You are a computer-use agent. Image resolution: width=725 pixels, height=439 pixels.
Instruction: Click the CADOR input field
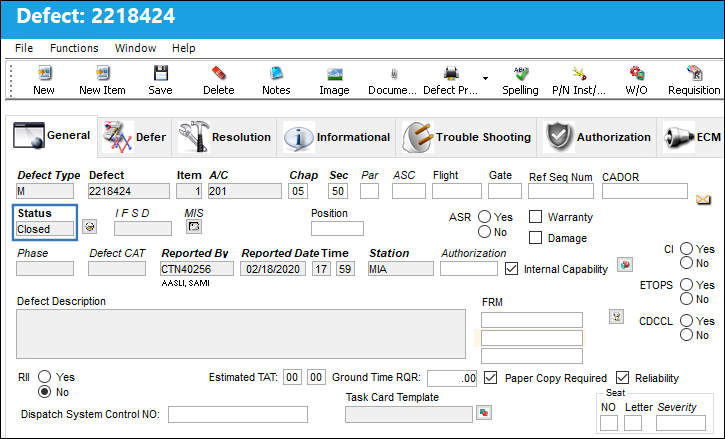pos(645,191)
